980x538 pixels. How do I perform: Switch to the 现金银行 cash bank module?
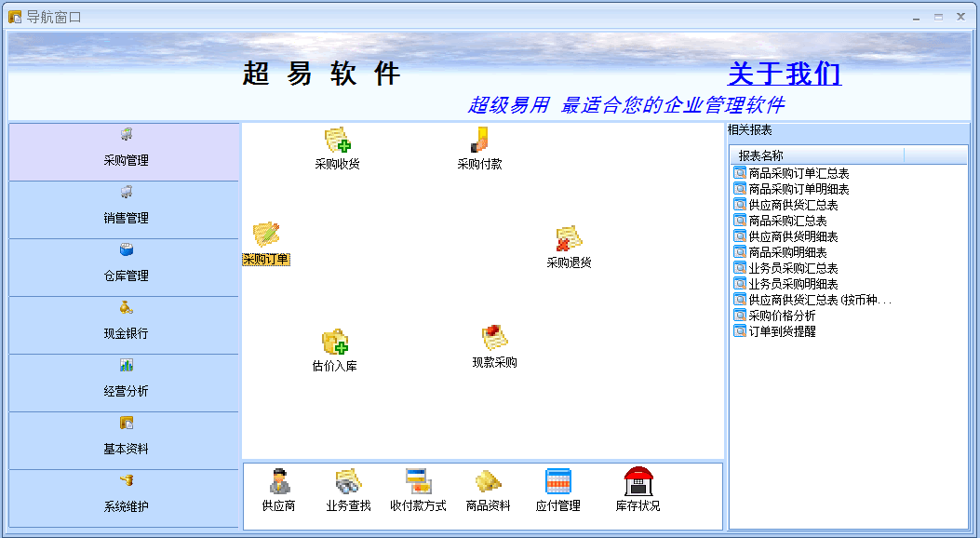click(126, 325)
